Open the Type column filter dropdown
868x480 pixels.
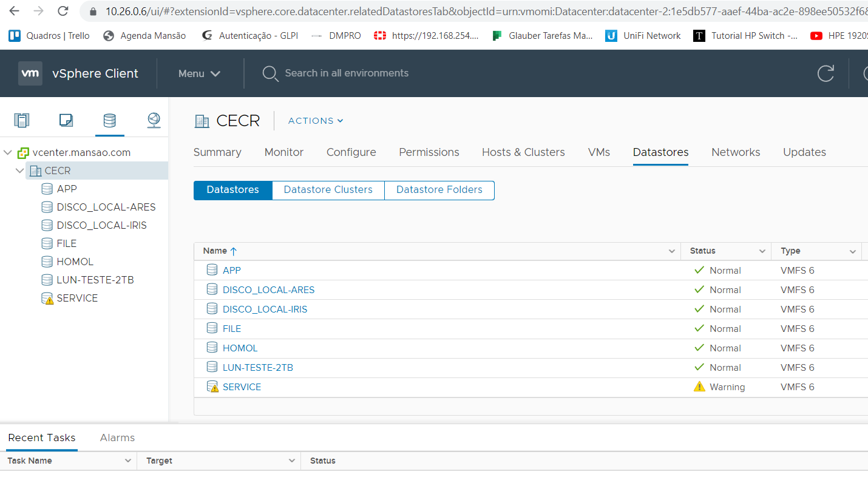tap(853, 251)
